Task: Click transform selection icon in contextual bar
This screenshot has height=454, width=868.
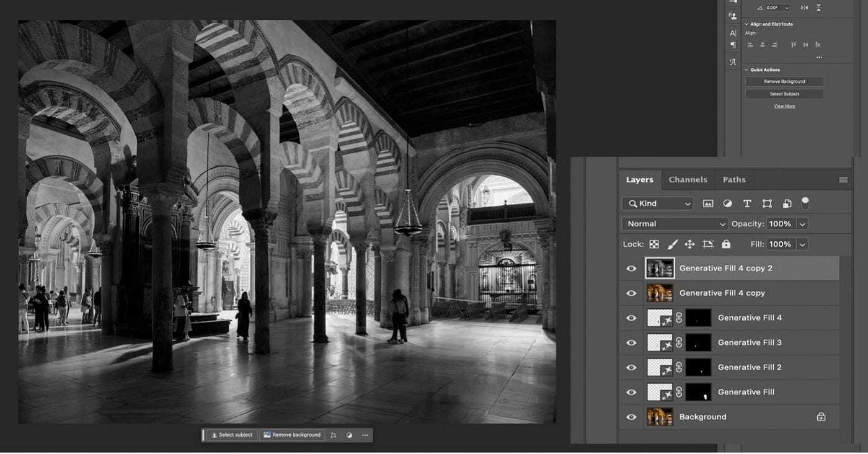Action: [x=333, y=435]
